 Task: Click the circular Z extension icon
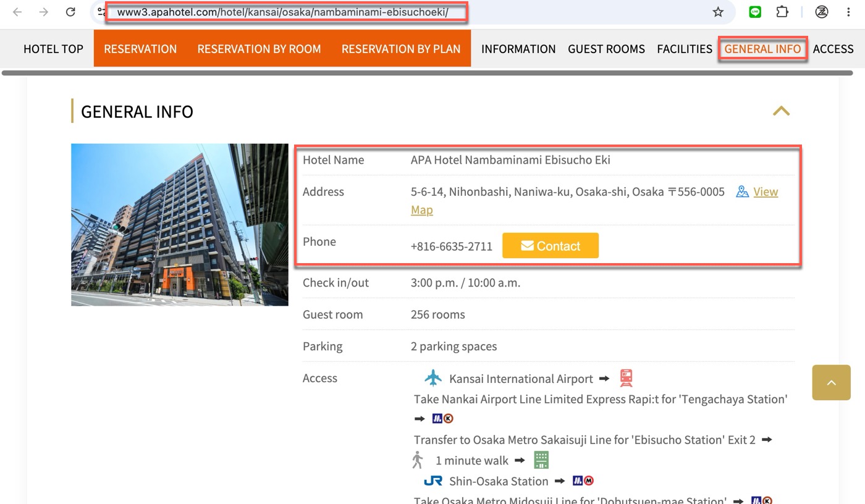pyautogui.click(x=821, y=12)
